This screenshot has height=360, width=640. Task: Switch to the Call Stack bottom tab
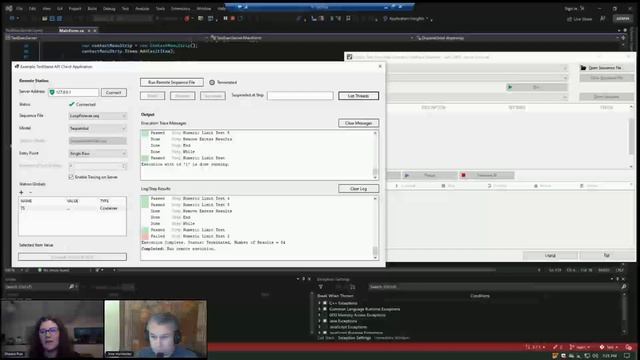coord(326,338)
